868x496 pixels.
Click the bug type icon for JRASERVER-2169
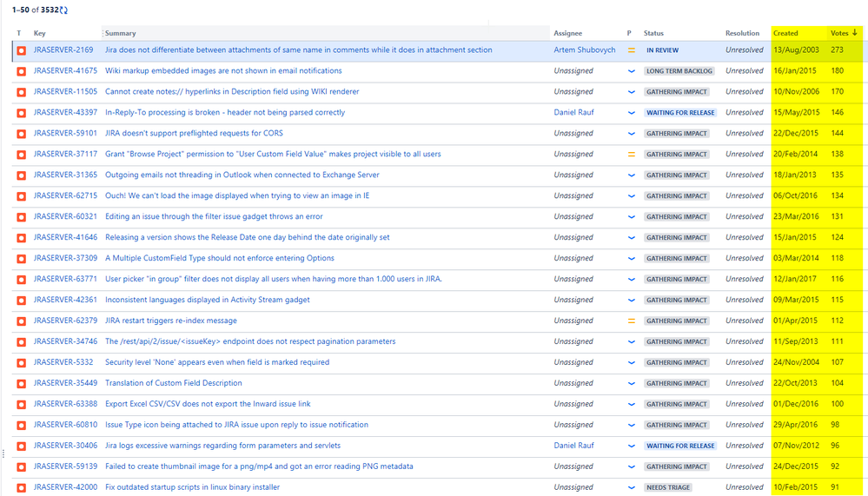tap(21, 50)
